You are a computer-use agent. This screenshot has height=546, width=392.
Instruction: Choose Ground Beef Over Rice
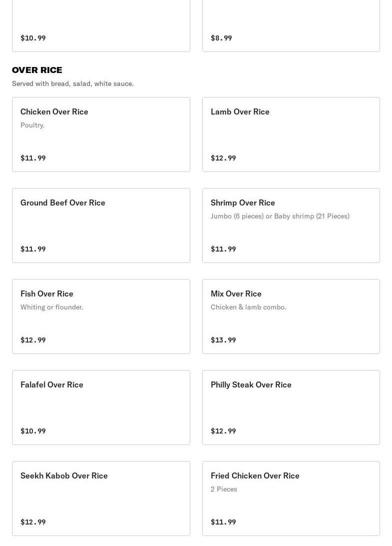pyautogui.click(x=101, y=225)
